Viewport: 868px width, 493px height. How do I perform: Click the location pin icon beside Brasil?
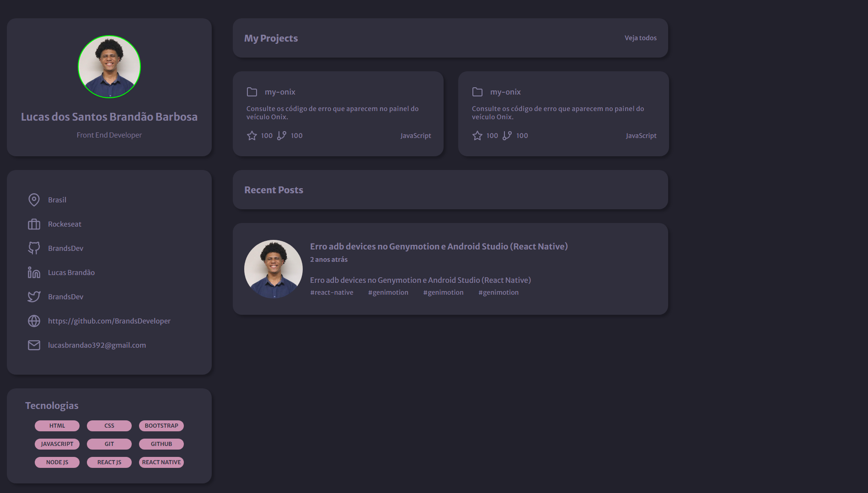click(34, 200)
